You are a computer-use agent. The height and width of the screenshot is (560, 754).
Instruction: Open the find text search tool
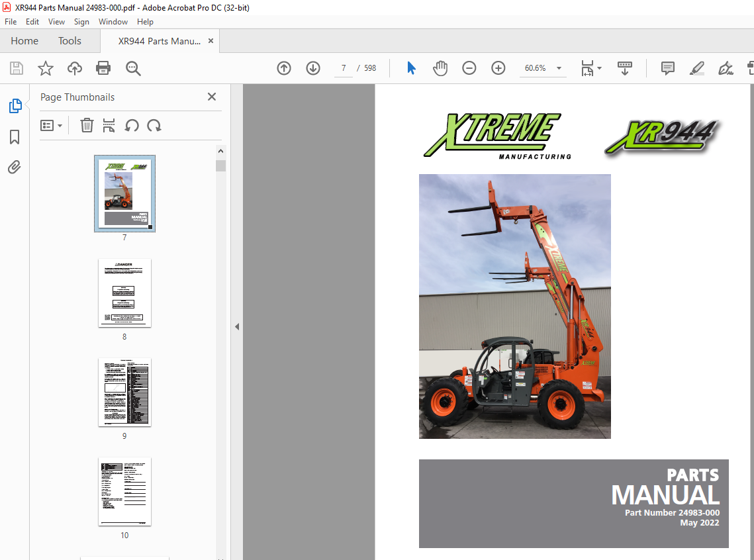point(133,68)
